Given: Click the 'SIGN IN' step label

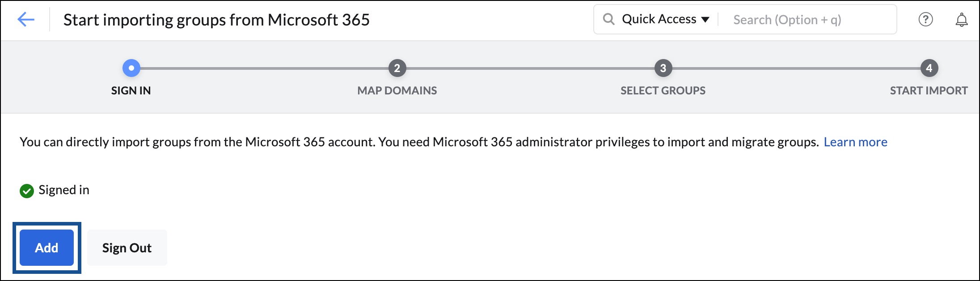Looking at the screenshot, I should coord(131,90).
